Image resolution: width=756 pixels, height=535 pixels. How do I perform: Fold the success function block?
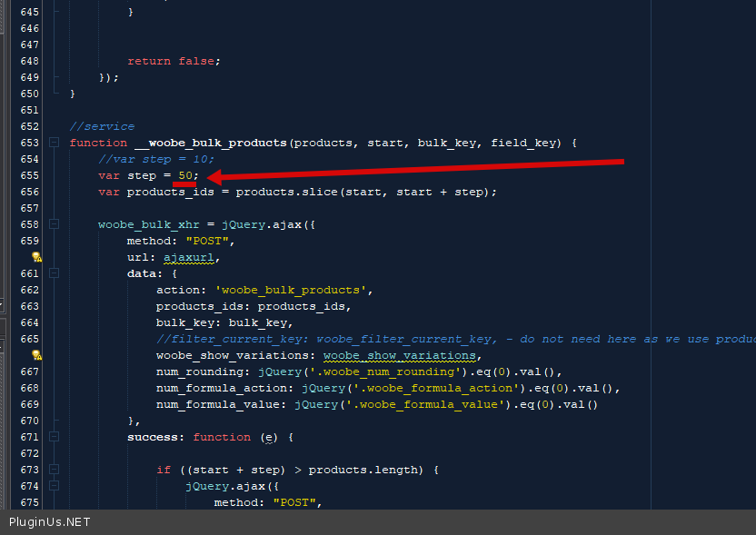tap(55, 437)
